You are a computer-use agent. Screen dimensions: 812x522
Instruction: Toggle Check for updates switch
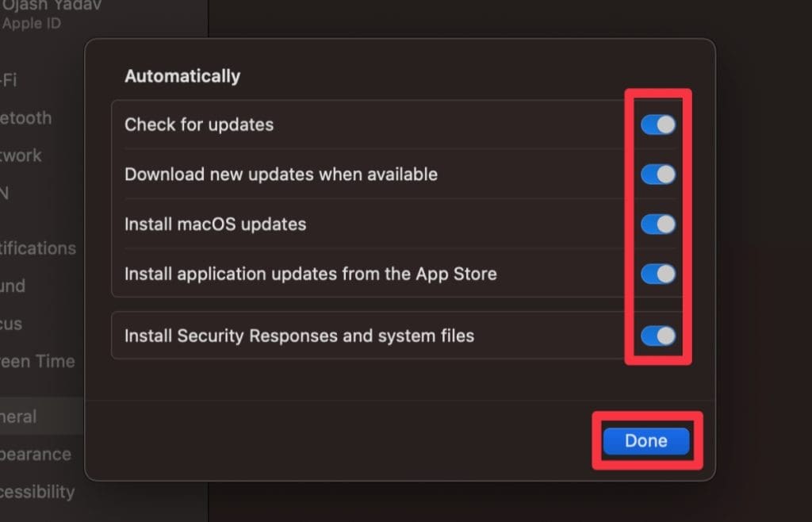658,125
